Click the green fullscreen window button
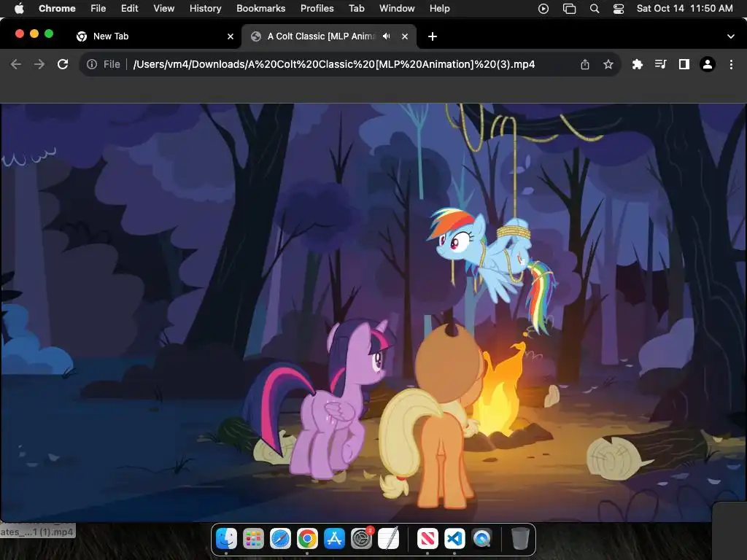This screenshot has height=560, width=747. (x=49, y=34)
